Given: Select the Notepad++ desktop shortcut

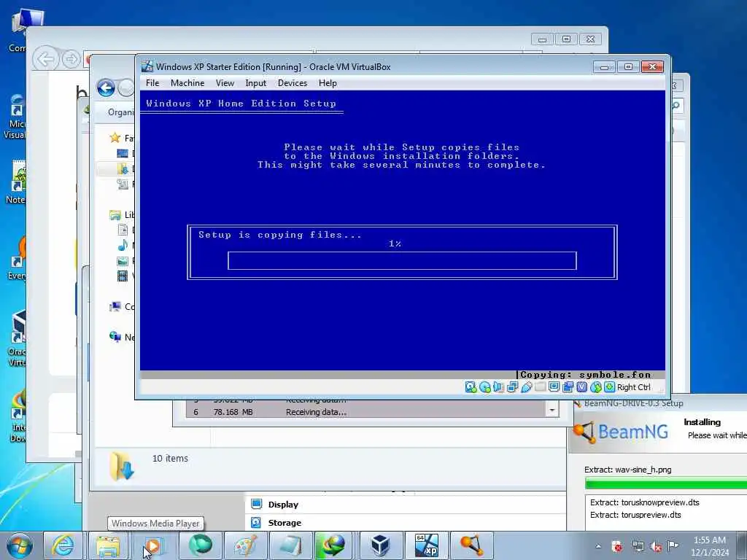Looking at the screenshot, I should pyautogui.click(x=16, y=183).
